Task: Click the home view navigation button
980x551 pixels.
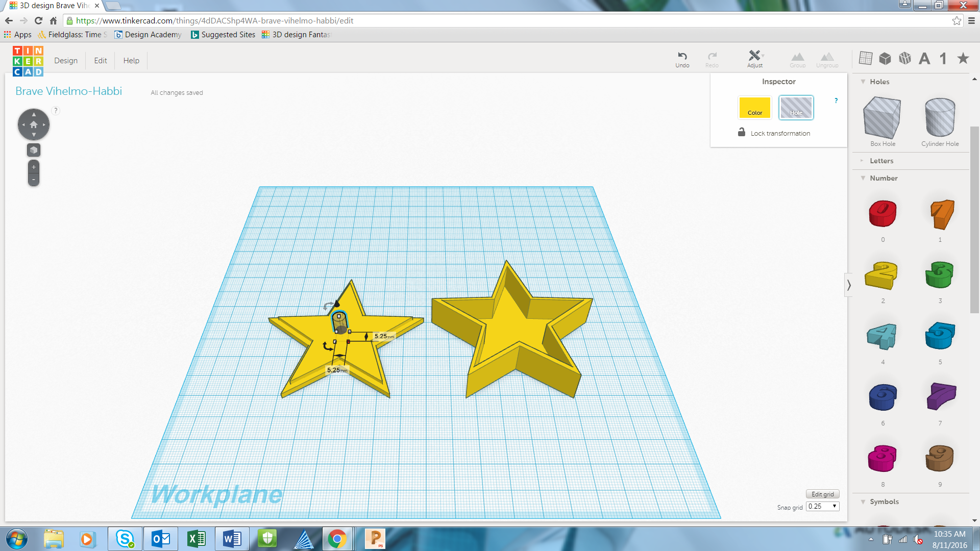Action: tap(34, 124)
